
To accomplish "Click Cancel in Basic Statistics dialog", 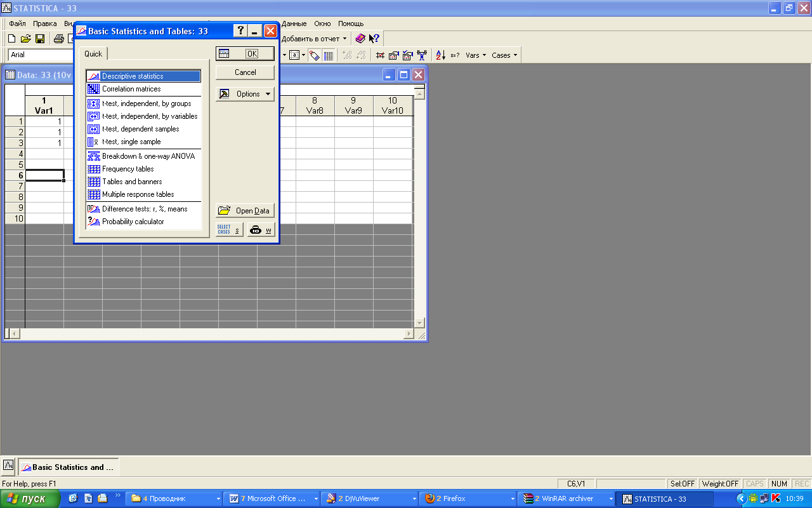I will 245,72.
